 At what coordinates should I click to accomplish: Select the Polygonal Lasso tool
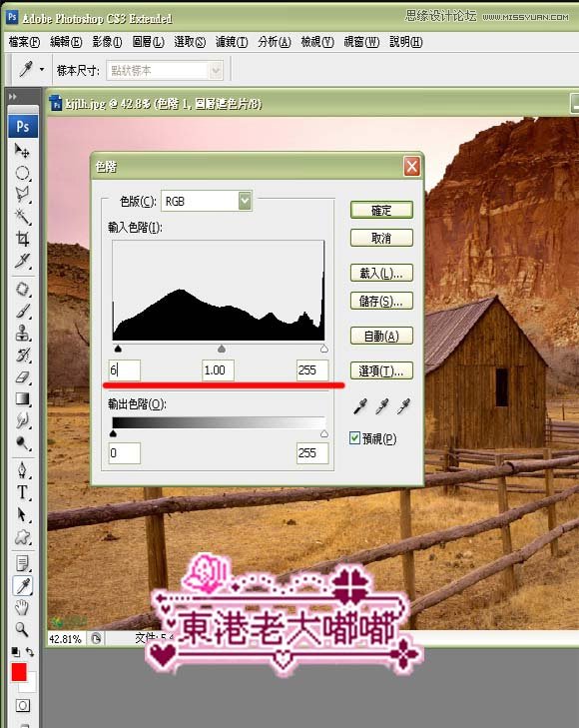point(22,195)
